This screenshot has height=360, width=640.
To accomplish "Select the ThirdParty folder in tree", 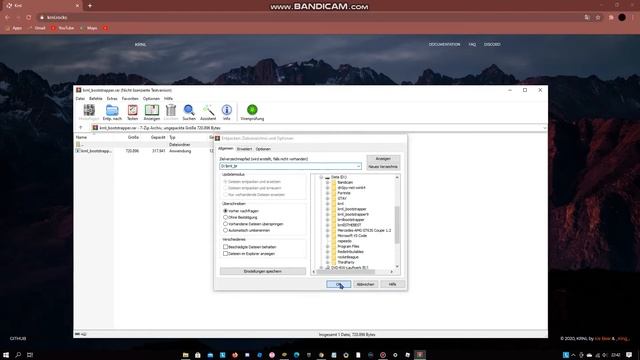I will click(x=346, y=262).
